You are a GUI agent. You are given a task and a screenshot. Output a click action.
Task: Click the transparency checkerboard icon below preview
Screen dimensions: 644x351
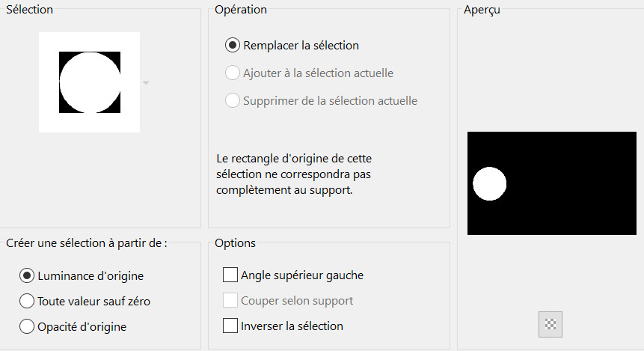550,324
